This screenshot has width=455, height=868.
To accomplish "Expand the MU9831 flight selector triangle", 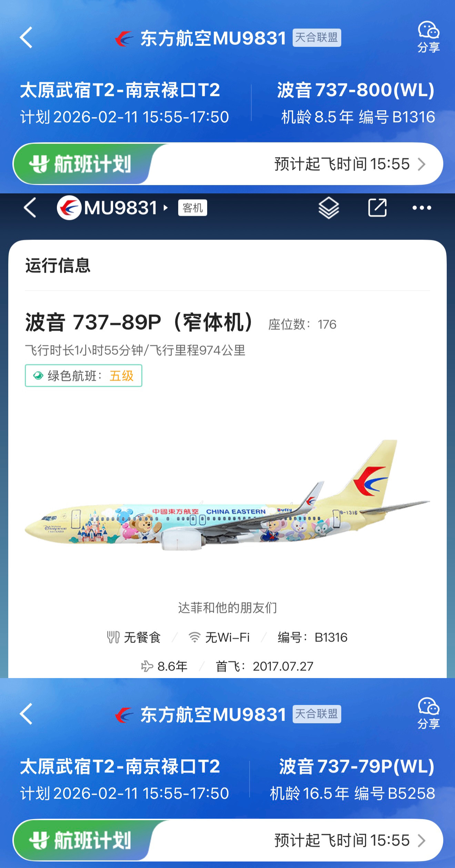I will tap(166, 208).
